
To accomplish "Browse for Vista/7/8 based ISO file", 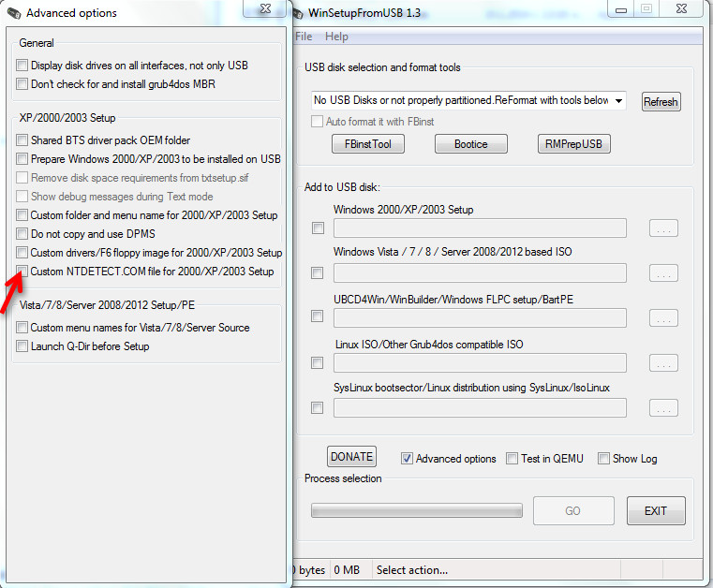I will (663, 273).
